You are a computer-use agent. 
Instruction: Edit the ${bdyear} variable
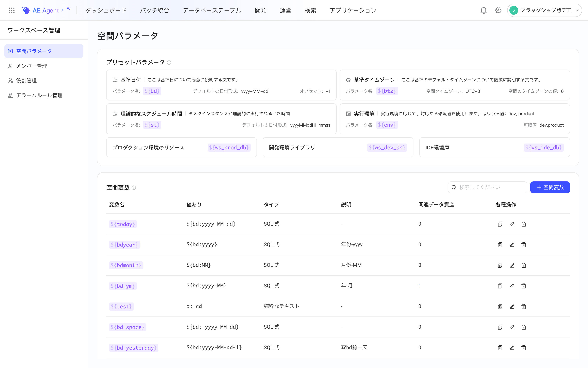tap(512, 245)
